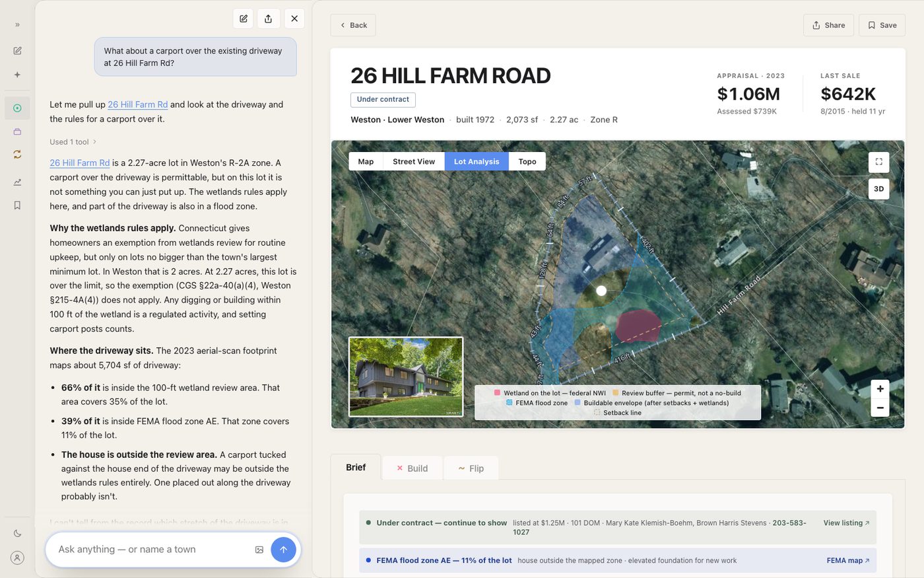The width and height of the screenshot is (924, 578).
Task: Click the white property marker on the map
Action: tap(601, 291)
